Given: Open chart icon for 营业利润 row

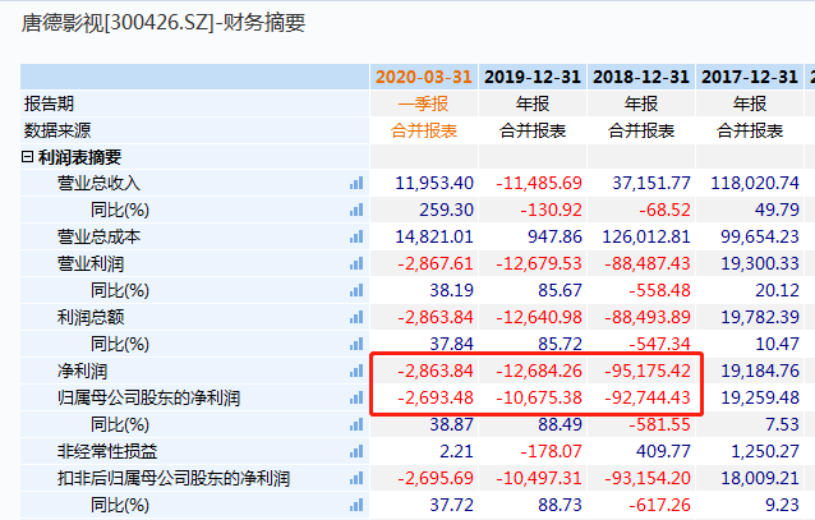Looking at the screenshot, I should pos(357,264).
